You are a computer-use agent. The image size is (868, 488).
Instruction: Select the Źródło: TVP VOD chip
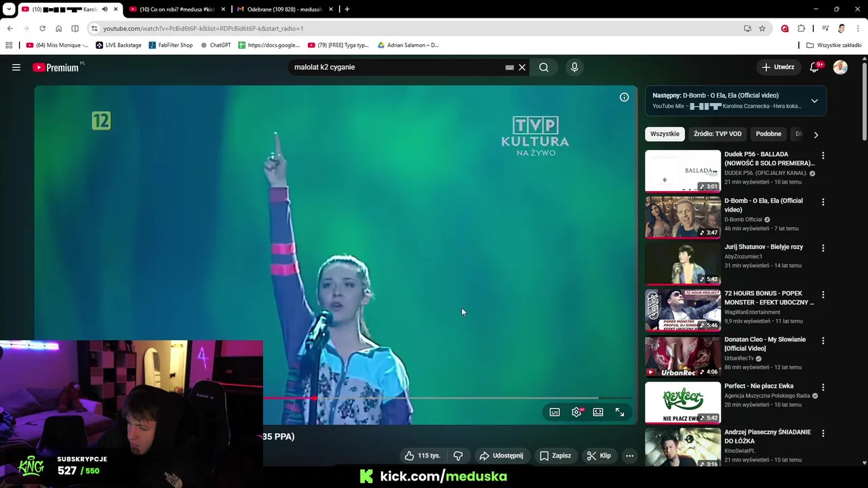(717, 134)
